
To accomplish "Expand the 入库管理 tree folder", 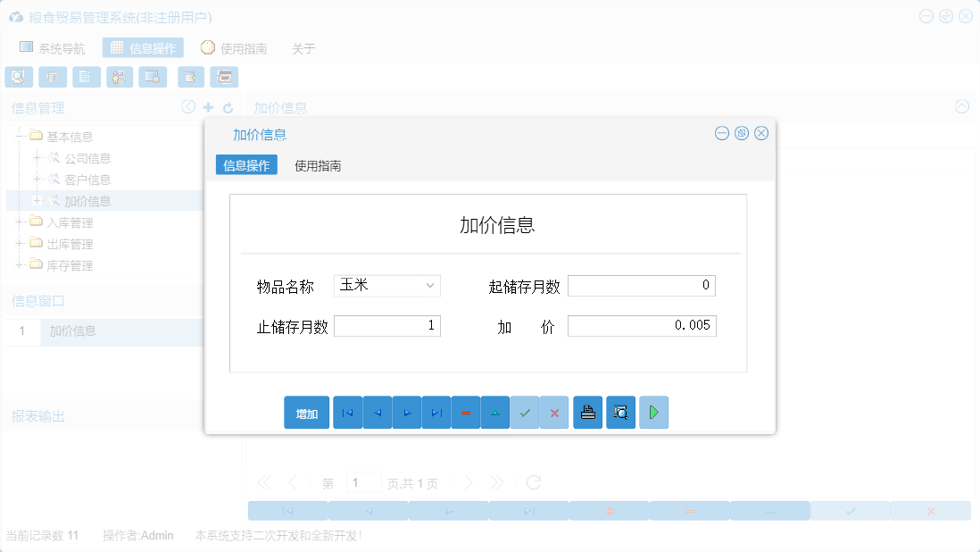I will click(20, 222).
